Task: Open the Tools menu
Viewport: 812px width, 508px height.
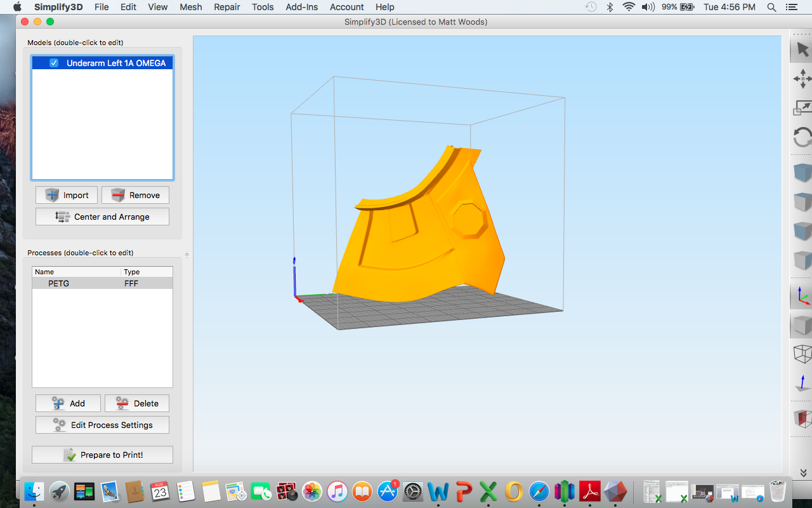Action: (263, 7)
